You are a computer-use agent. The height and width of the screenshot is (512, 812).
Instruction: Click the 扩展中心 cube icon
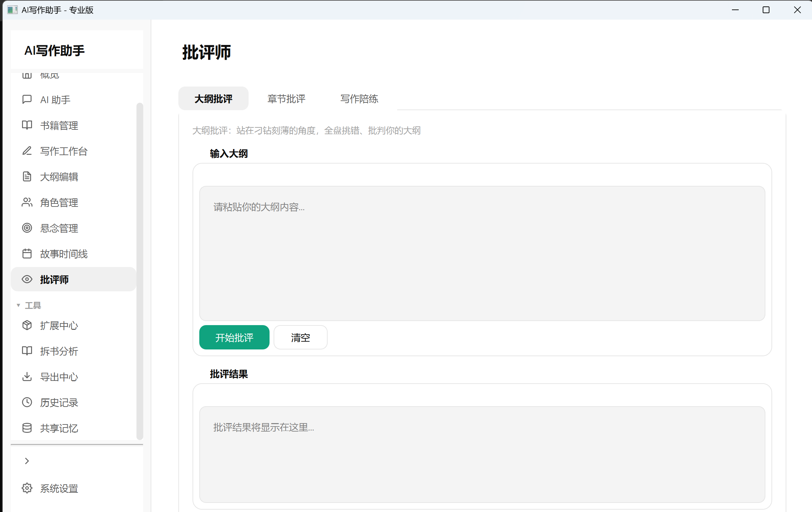click(x=27, y=325)
